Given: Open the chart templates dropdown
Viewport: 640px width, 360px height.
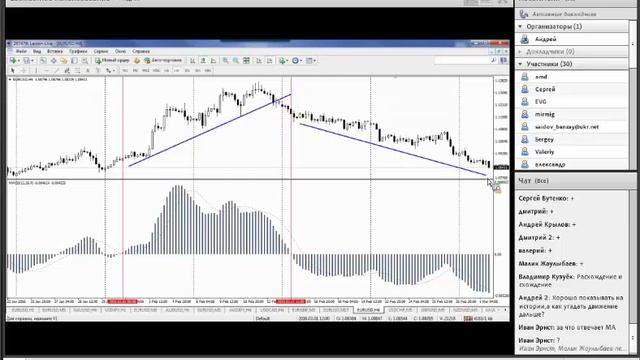Looking at the screenshot, I should point(311,61).
